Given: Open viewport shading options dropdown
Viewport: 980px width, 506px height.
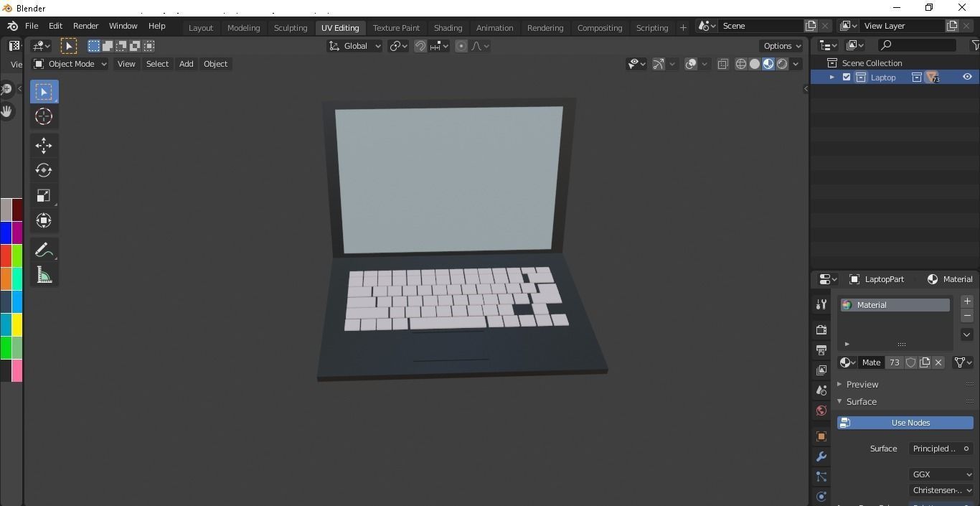Looking at the screenshot, I should click(796, 64).
